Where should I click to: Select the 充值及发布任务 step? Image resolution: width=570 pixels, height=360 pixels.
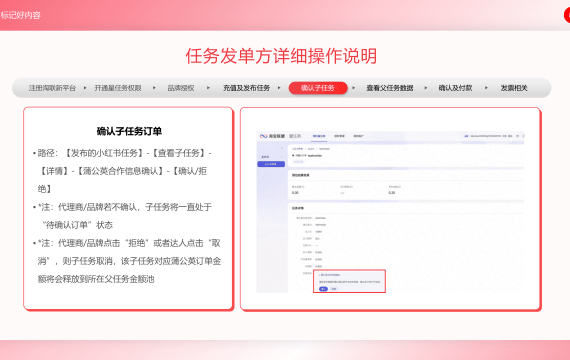pos(246,88)
